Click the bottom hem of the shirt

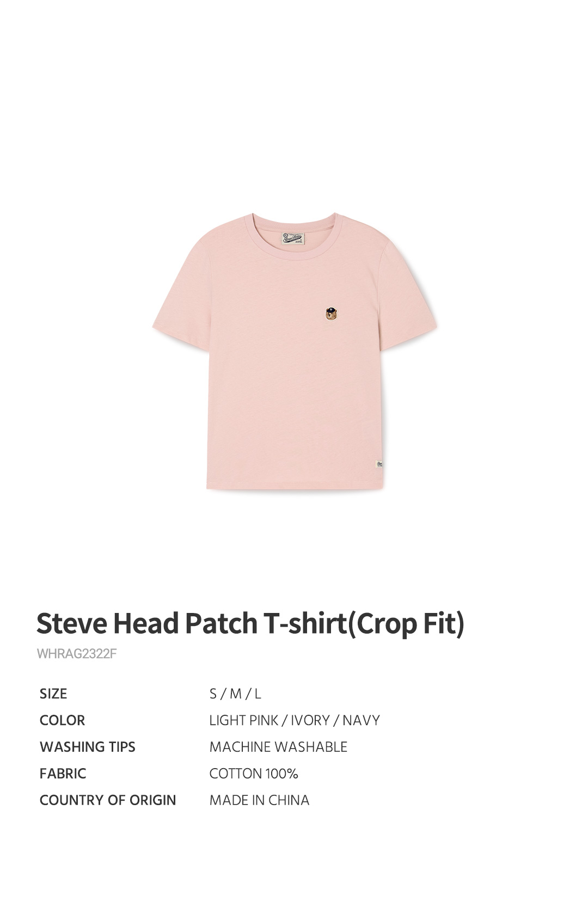coord(295,484)
